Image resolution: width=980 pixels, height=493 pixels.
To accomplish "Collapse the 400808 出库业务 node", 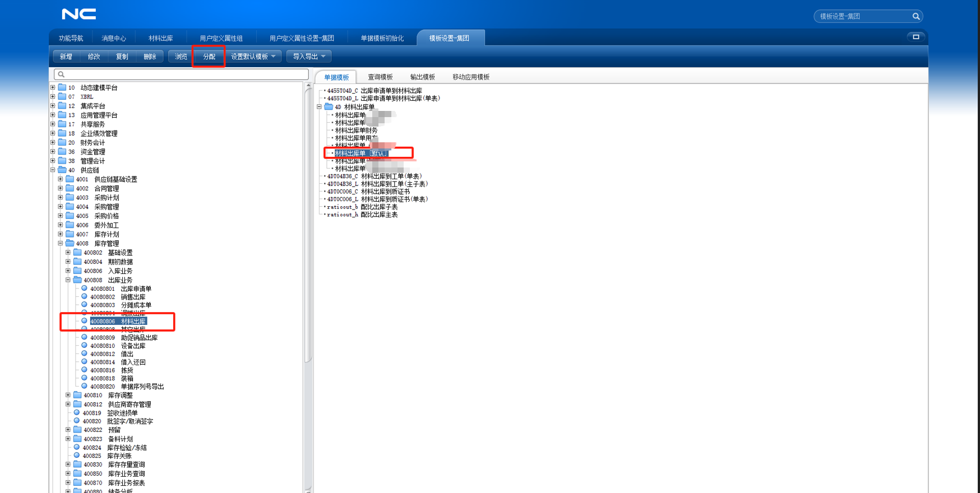I will click(x=68, y=280).
